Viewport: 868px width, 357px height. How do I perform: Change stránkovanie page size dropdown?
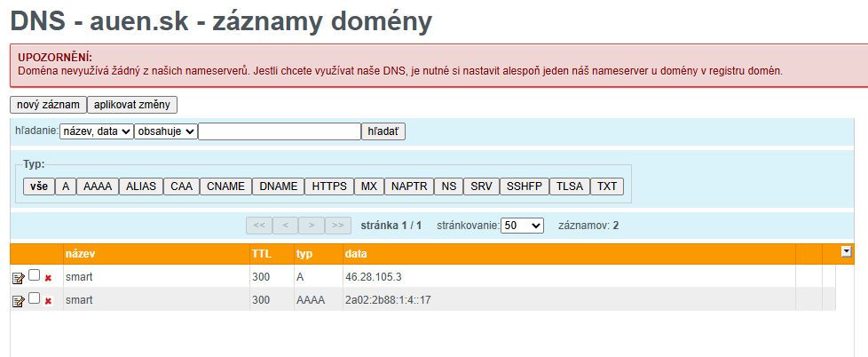(x=522, y=226)
